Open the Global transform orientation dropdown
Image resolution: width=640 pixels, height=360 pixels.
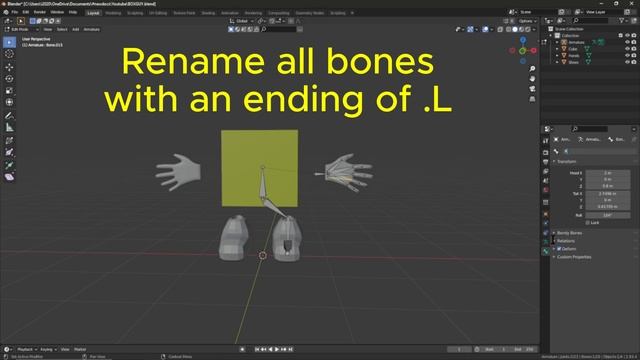point(242,21)
